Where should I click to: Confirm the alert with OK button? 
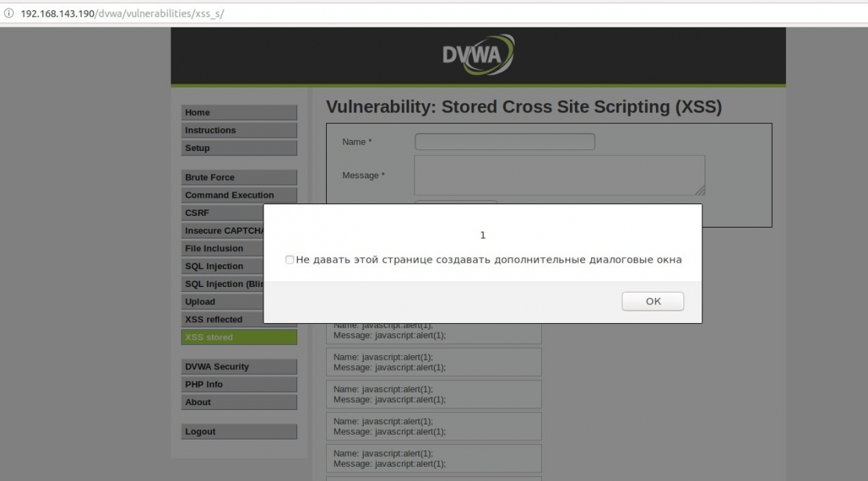[653, 301]
